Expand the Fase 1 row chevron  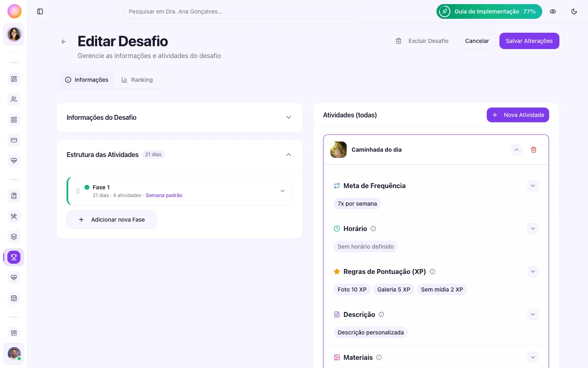pos(283,191)
